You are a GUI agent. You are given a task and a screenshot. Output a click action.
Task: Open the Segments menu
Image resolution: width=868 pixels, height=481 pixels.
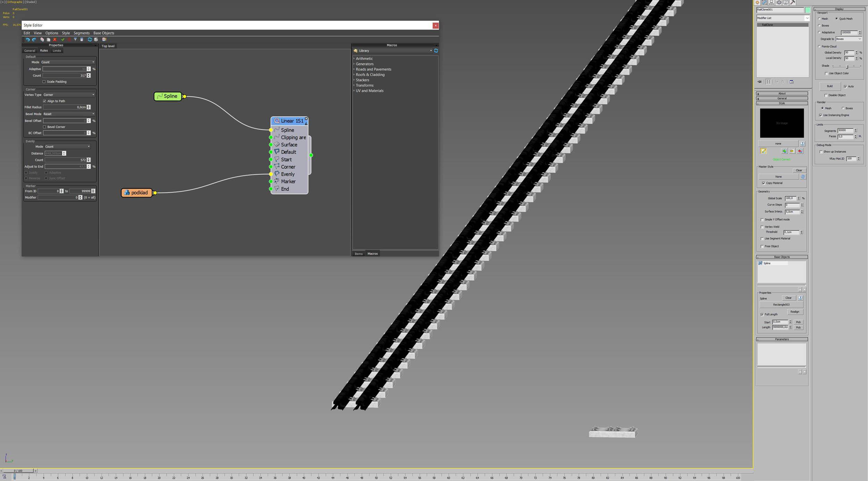pyautogui.click(x=81, y=33)
